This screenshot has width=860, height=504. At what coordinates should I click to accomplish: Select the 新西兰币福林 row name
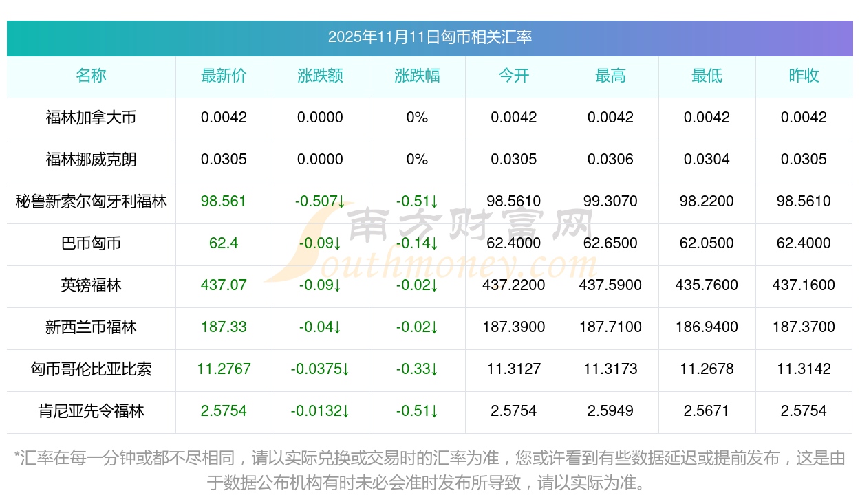point(91,327)
